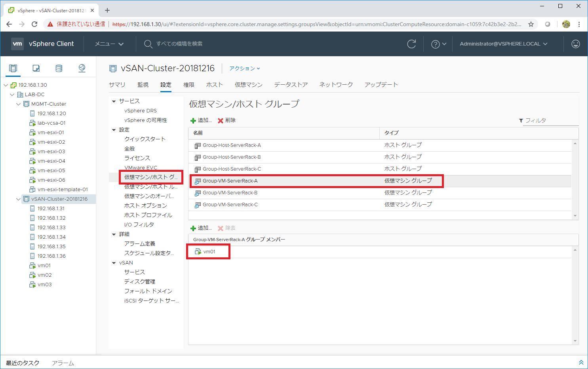Open the help question mark menu
This screenshot has height=369, width=588.
click(438, 44)
